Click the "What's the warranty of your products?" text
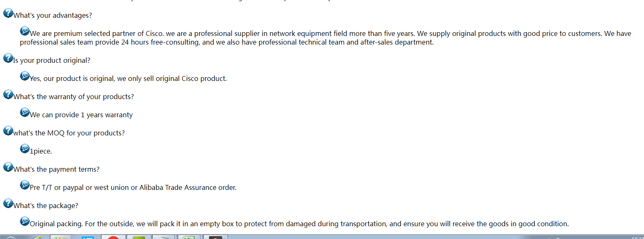 coord(73,97)
